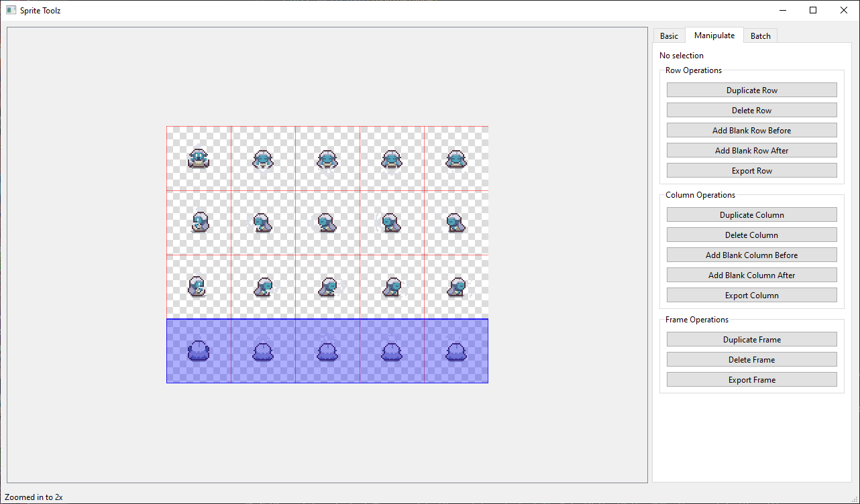The image size is (860, 504).
Task: Select fourth sprite frame in top row
Action: 392,158
